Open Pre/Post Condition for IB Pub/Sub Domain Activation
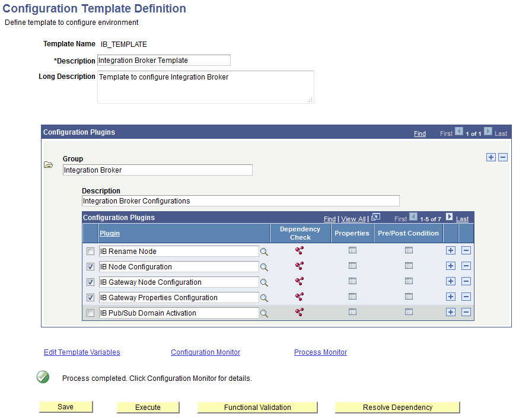Image resolution: width=516 pixels, height=420 pixels. click(x=409, y=312)
